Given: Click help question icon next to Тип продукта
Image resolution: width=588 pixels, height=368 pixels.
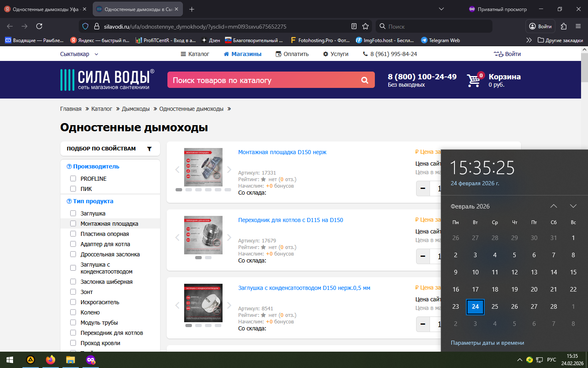Looking at the screenshot, I should click(x=69, y=201).
